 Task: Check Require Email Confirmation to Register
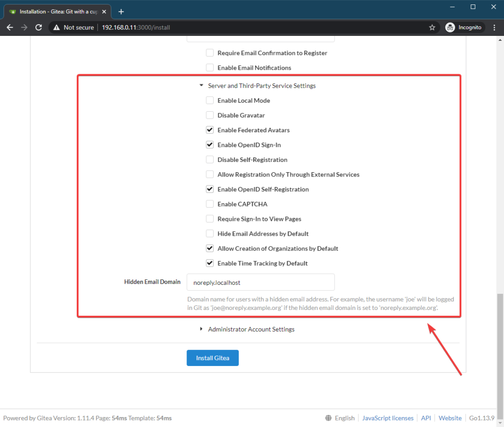click(x=210, y=53)
